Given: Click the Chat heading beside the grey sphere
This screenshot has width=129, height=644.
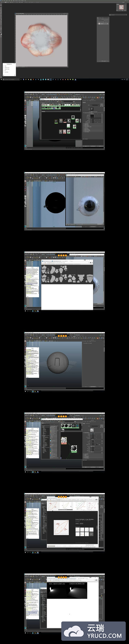Looking at the screenshot, I should [32, 348].
